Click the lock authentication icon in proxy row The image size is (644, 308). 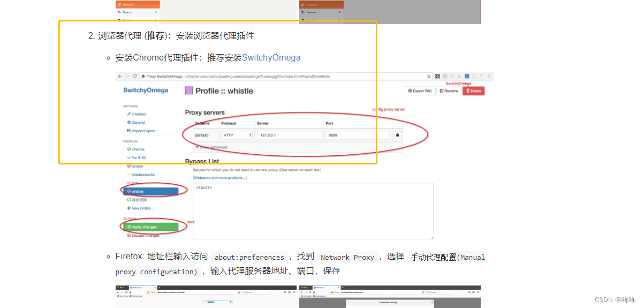click(x=397, y=135)
